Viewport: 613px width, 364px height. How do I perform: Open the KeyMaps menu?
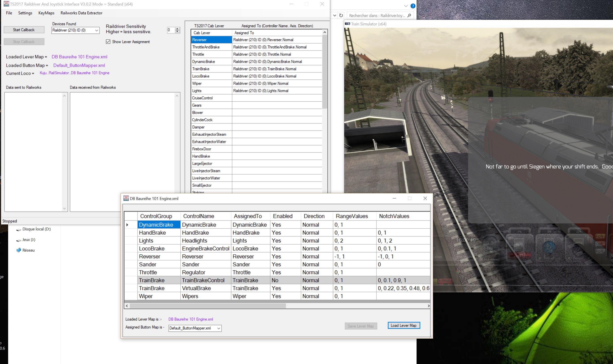point(46,13)
